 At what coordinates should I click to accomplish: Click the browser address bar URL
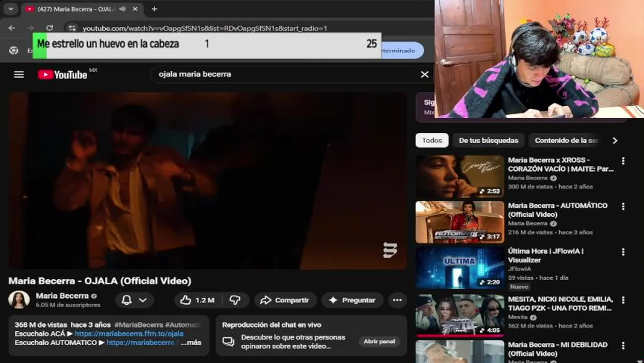[x=205, y=29]
